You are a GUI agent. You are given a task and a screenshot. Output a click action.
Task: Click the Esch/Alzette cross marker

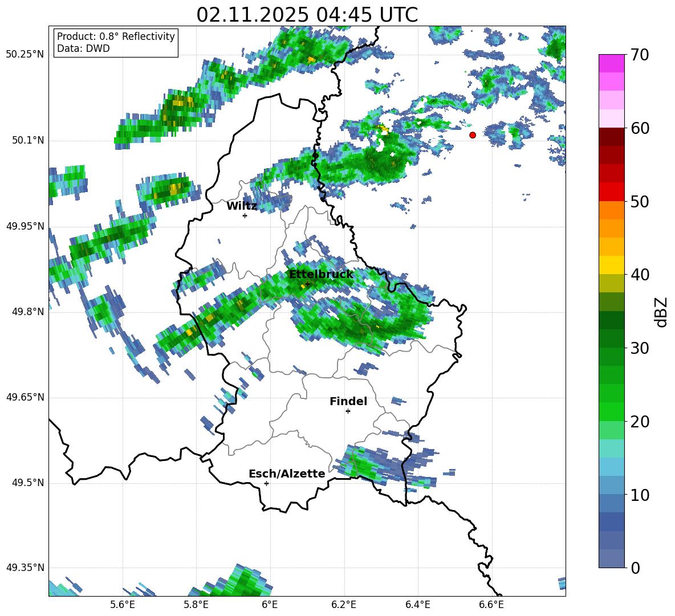point(266,483)
